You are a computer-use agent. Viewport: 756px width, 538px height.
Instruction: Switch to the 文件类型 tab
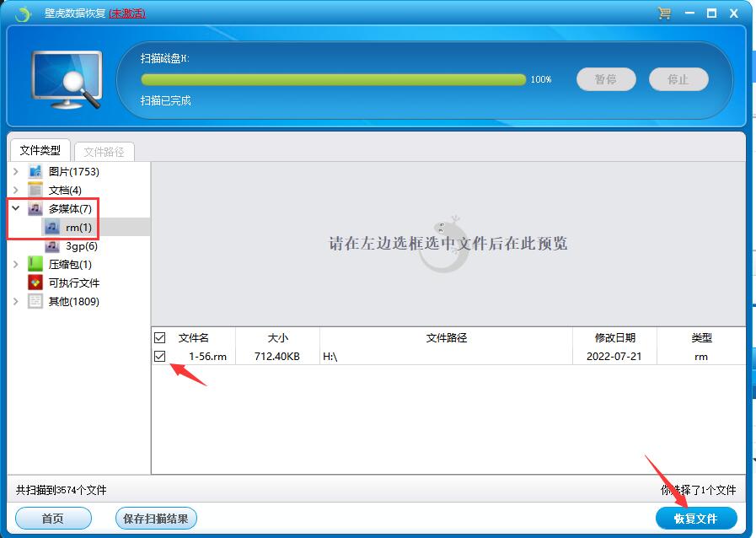[x=40, y=150]
